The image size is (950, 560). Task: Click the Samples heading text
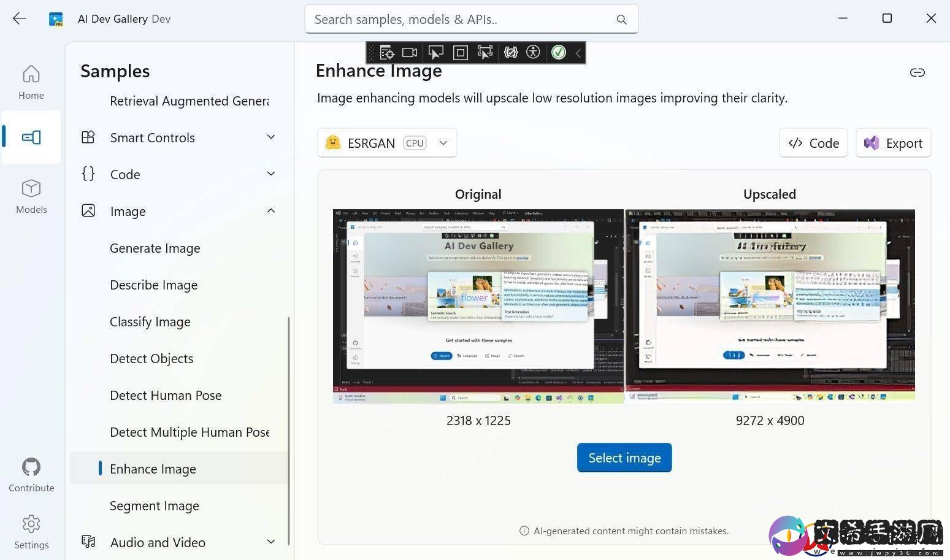tap(115, 71)
